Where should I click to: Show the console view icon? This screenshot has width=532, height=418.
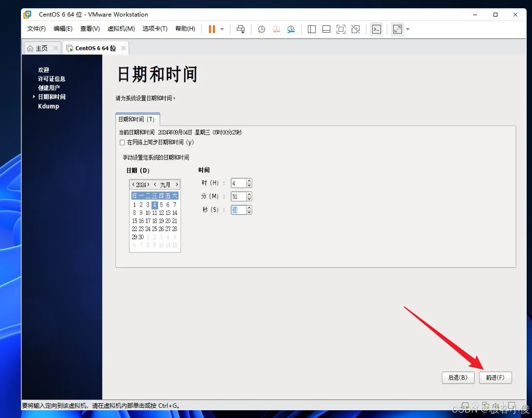pyautogui.click(x=377, y=29)
